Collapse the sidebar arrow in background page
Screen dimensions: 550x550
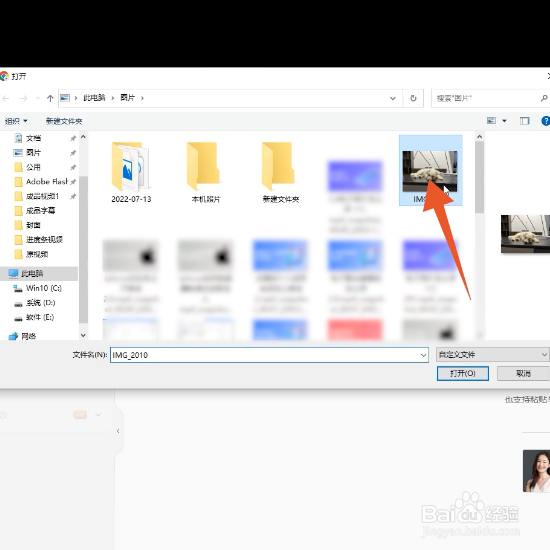118,431
